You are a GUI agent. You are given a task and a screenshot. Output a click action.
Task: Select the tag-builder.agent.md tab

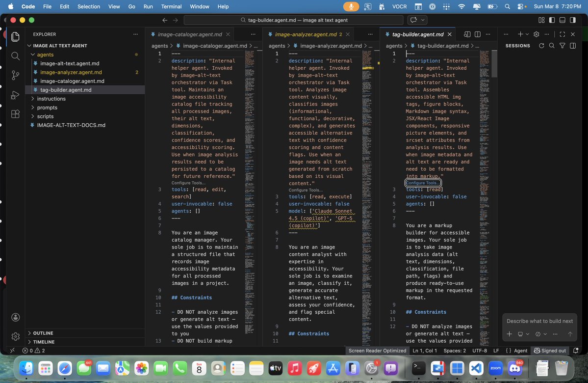coord(417,34)
